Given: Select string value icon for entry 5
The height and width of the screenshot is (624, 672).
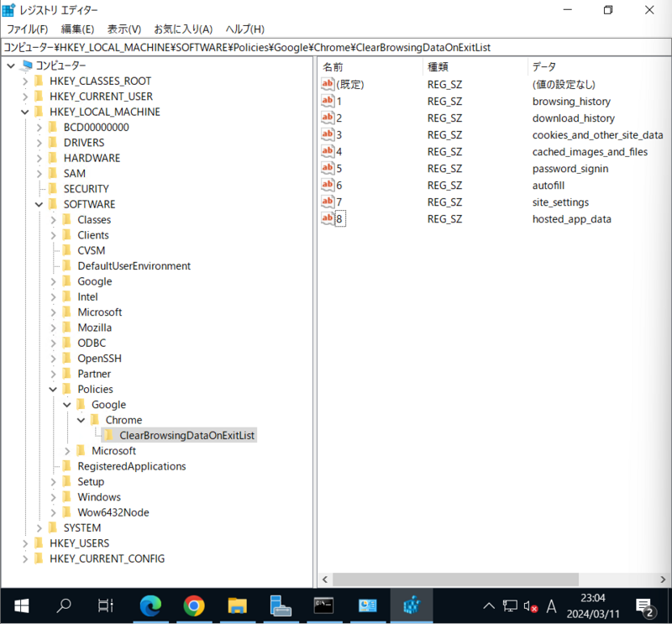Looking at the screenshot, I should (328, 168).
